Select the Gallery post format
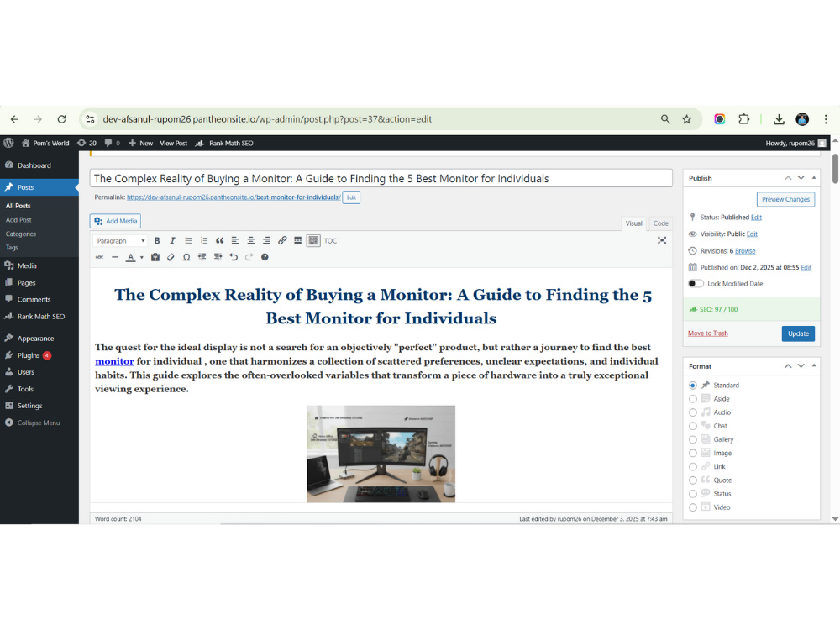Screen dimensions: 840x630 click(693, 439)
